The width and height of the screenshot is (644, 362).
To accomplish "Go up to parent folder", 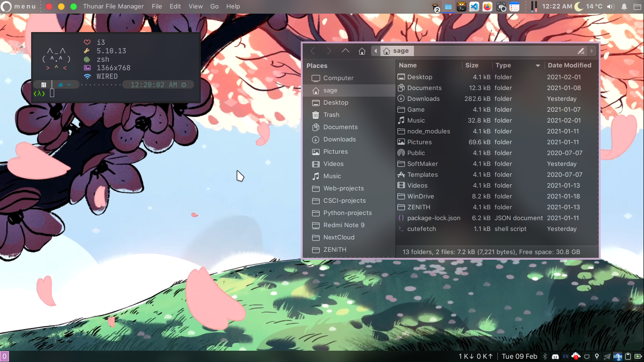I will pyautogui.click(x=346, y=51).
